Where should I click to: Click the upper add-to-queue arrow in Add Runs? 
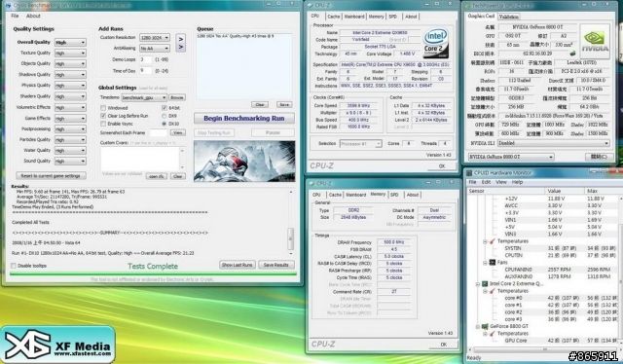click(x=181, y=39)
